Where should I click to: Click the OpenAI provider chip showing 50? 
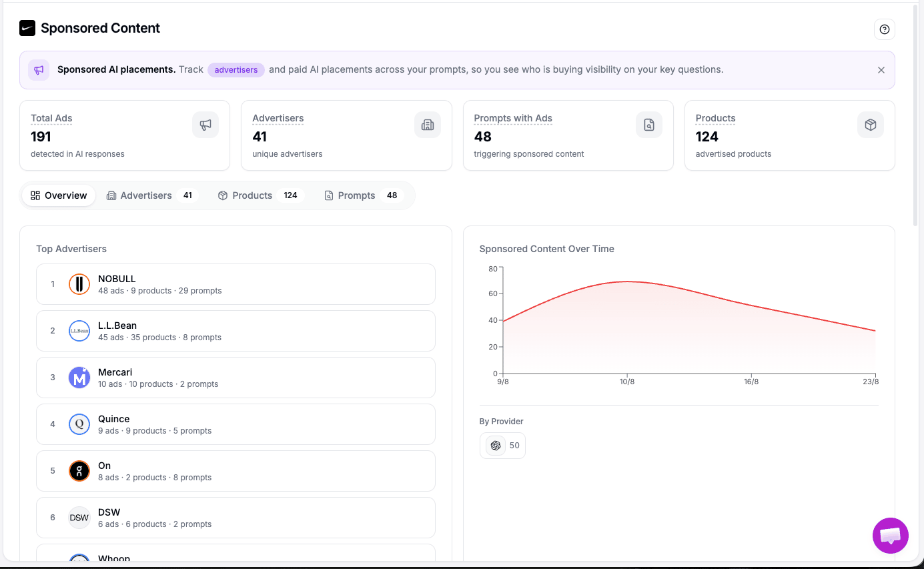tap(502, 446)
